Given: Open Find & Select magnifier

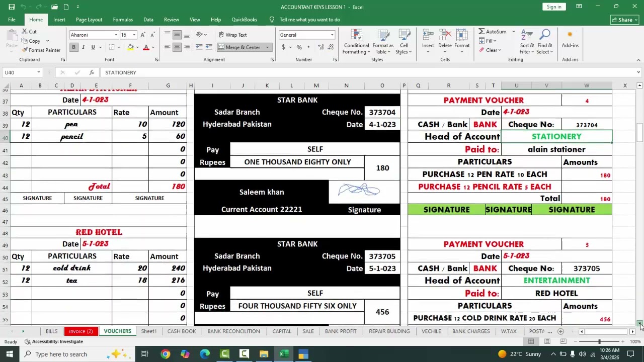Looking at the screenshot, I should click(545, 42).
